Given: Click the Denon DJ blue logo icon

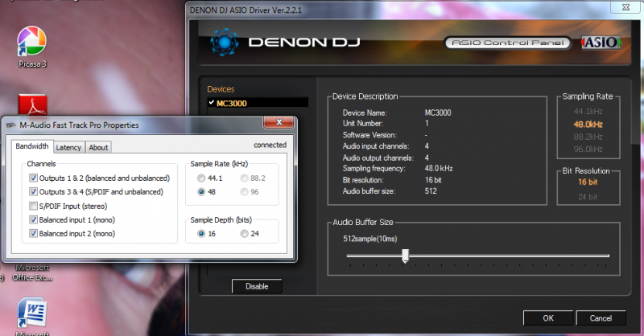Looking at the screenshot, I should click(225, 42).
